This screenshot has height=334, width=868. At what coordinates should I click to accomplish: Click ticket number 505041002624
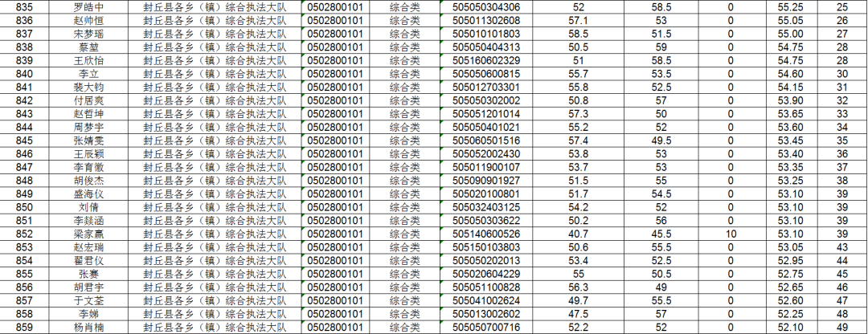[486, 300]
